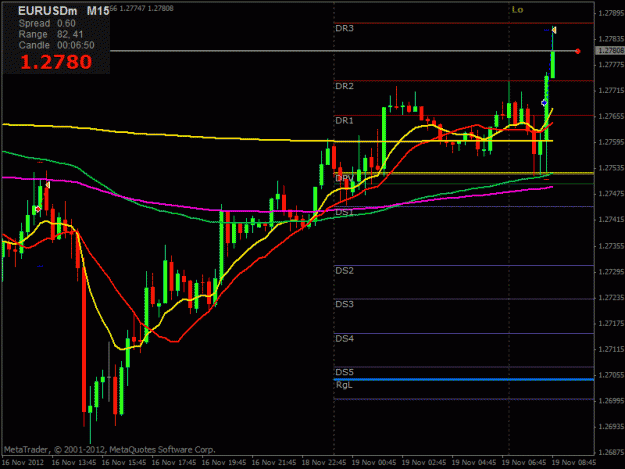Click the 16 Nov 19:45 time label
This screenshot has height=469, width=625.
click(x=224, y=462)
